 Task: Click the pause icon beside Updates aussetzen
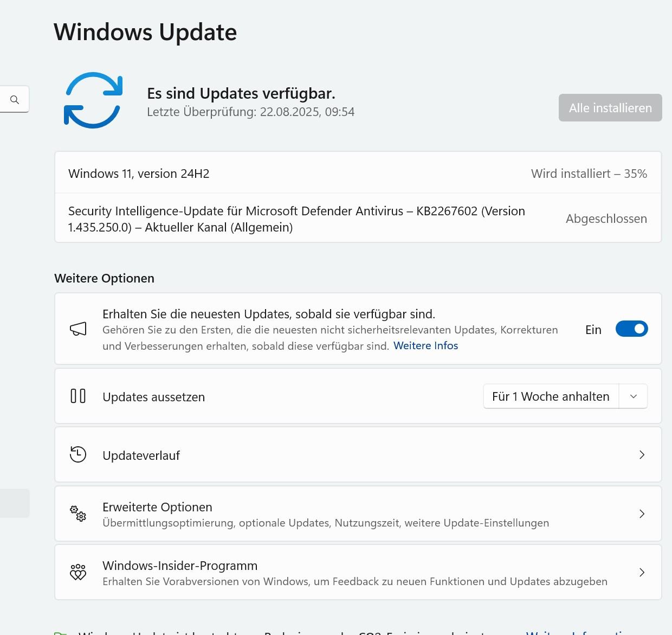pos(78,396)
